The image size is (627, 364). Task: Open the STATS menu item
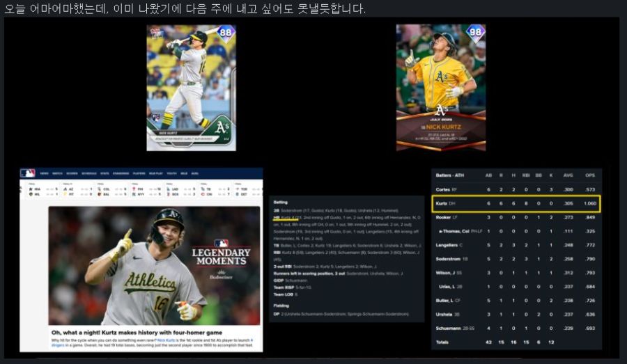(x=104, y=173)
